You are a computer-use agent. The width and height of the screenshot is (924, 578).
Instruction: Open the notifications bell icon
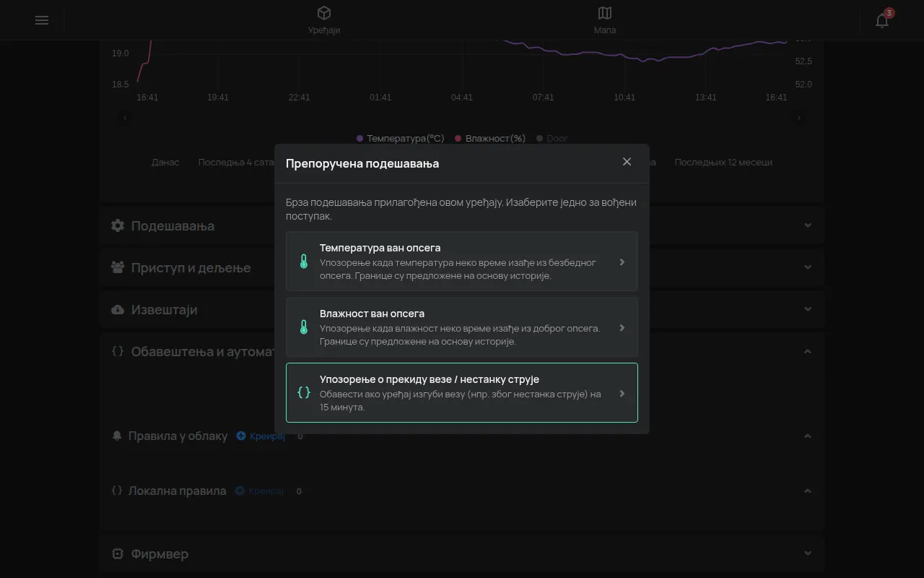(882, 20)
